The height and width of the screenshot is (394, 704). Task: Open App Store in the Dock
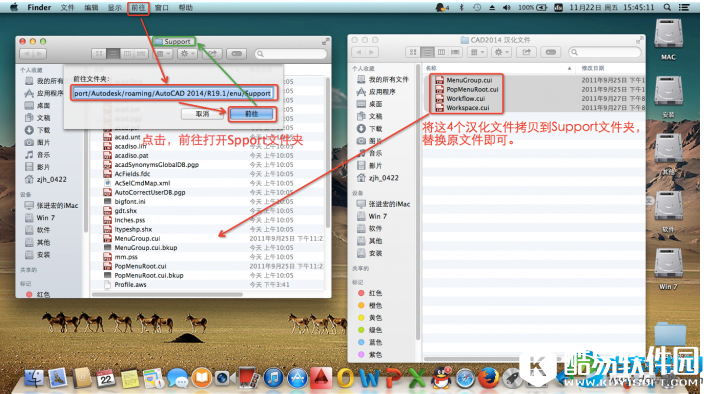(x=297, y=378)
